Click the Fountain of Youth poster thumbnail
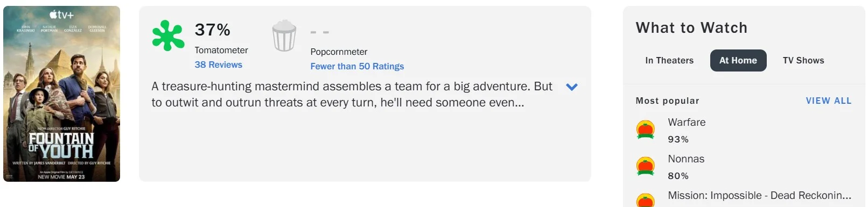This screenshot has width=868, height=207. click(61, 94)
